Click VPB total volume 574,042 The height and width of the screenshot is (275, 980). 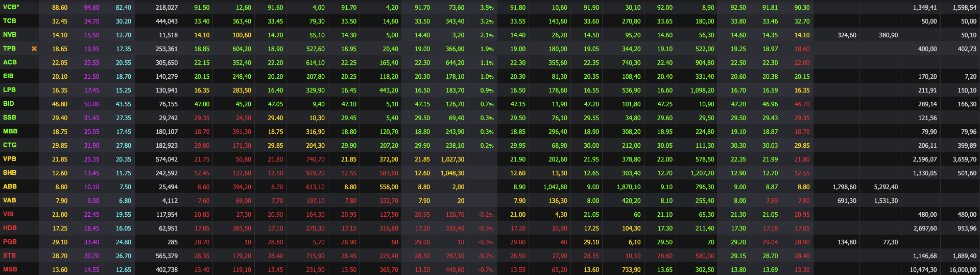coord(166,159)
